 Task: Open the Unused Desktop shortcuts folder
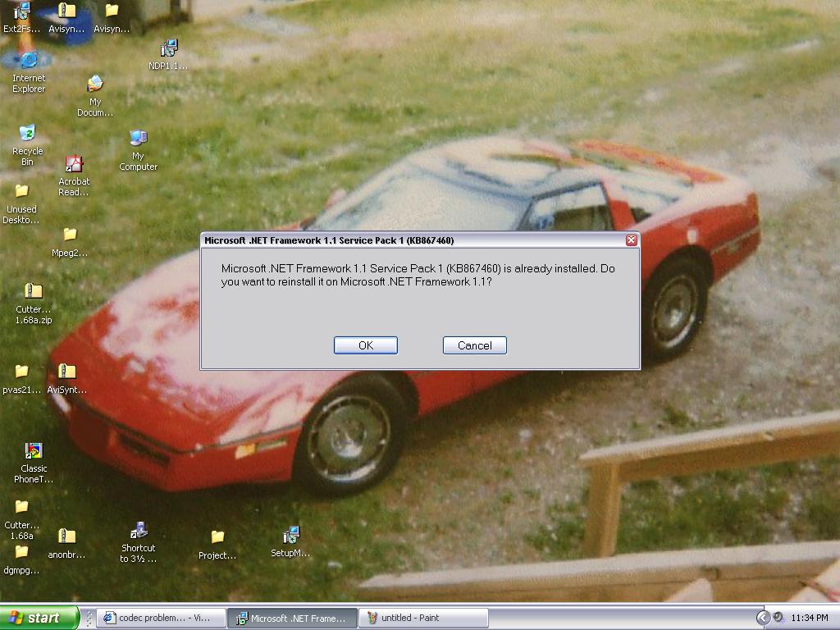pyautogui.click(x=21, y=204)
